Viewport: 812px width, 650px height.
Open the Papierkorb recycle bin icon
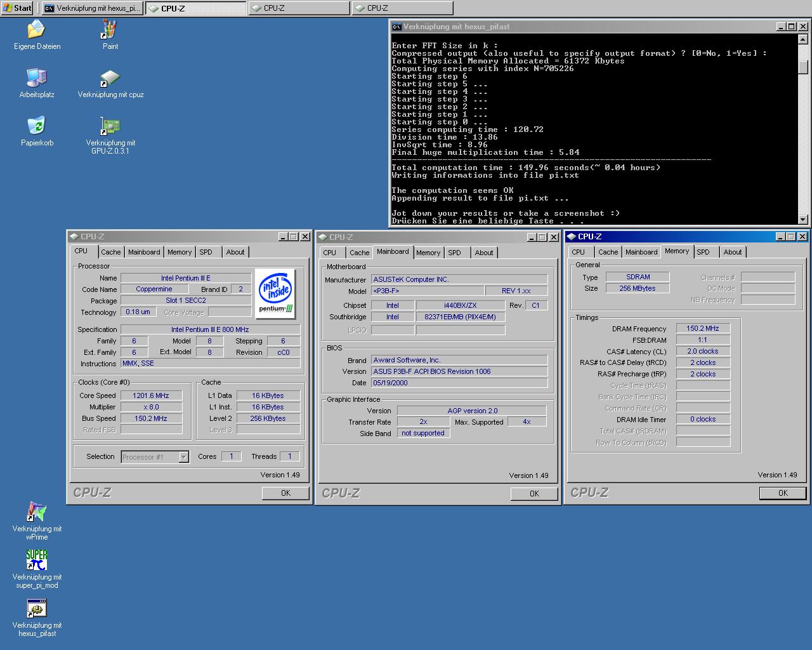37,126
